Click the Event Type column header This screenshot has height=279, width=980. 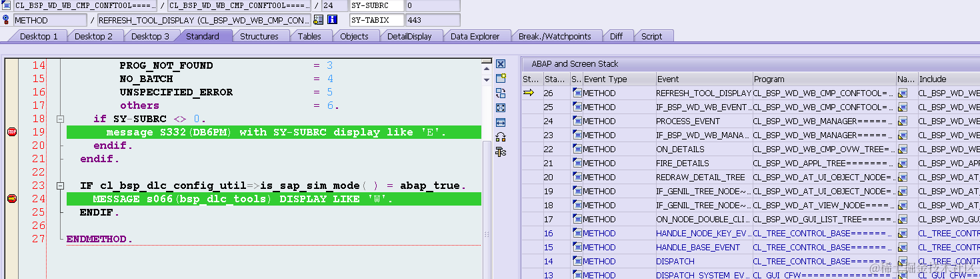618,79
